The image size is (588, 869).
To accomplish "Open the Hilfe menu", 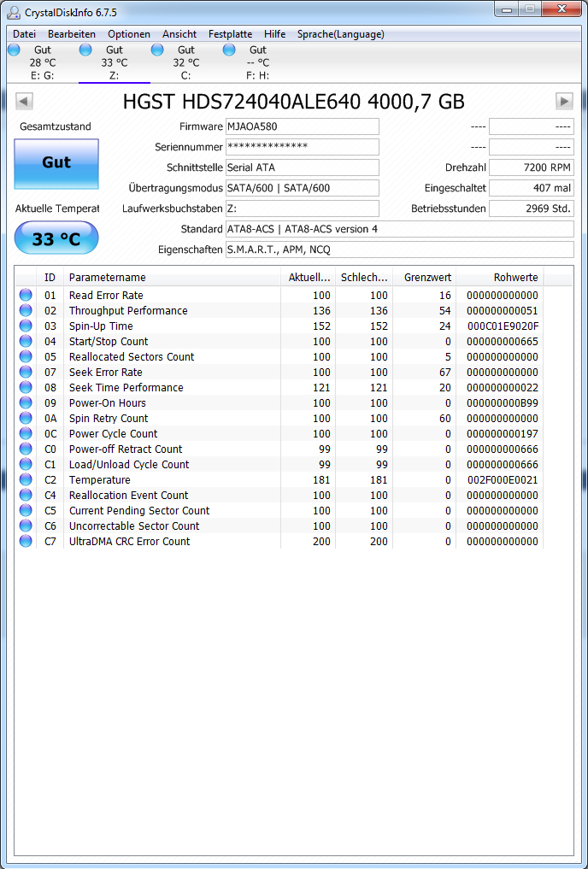I will pyautogui.click(x=275, y=34).
